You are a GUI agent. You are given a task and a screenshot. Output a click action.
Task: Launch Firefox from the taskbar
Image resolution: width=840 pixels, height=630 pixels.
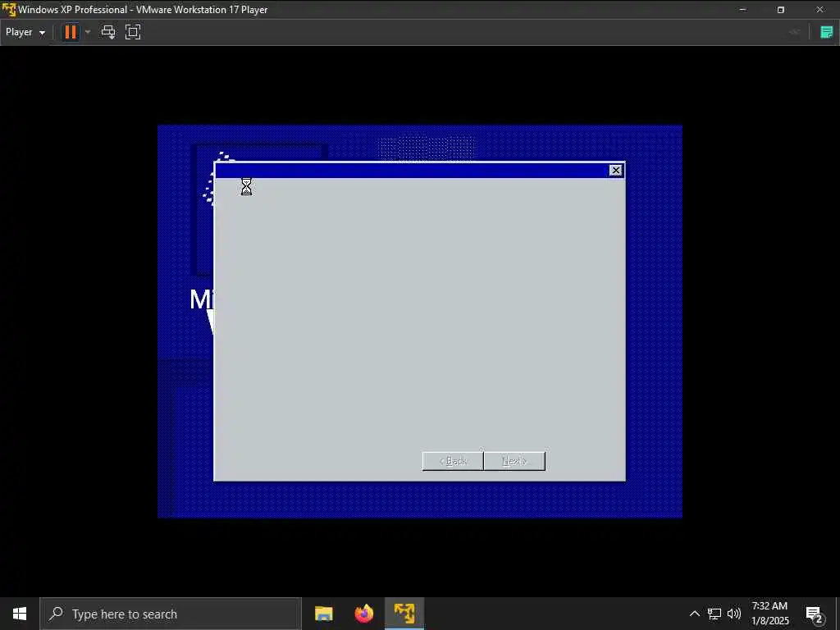coord(364,614)
